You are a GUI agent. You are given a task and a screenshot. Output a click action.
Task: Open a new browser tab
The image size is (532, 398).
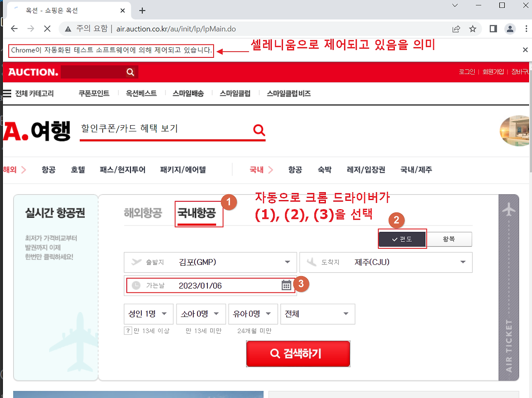coord(142,10)
